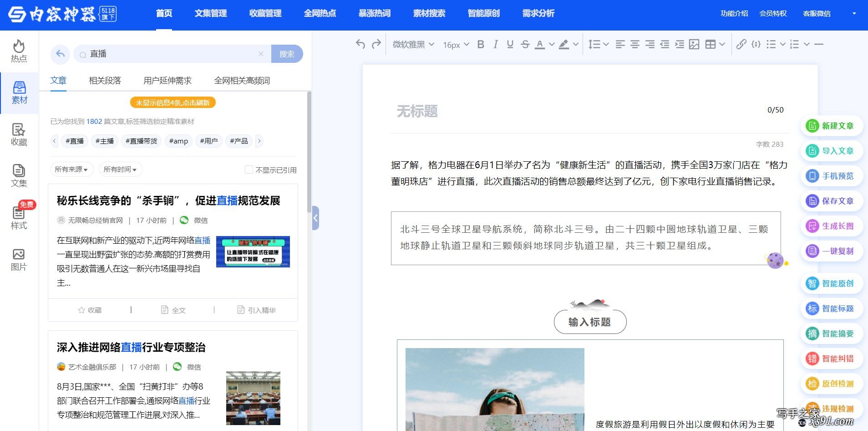Open 样式 in the left sidebar
The image size is (868, 431).
tap(19, 218)
